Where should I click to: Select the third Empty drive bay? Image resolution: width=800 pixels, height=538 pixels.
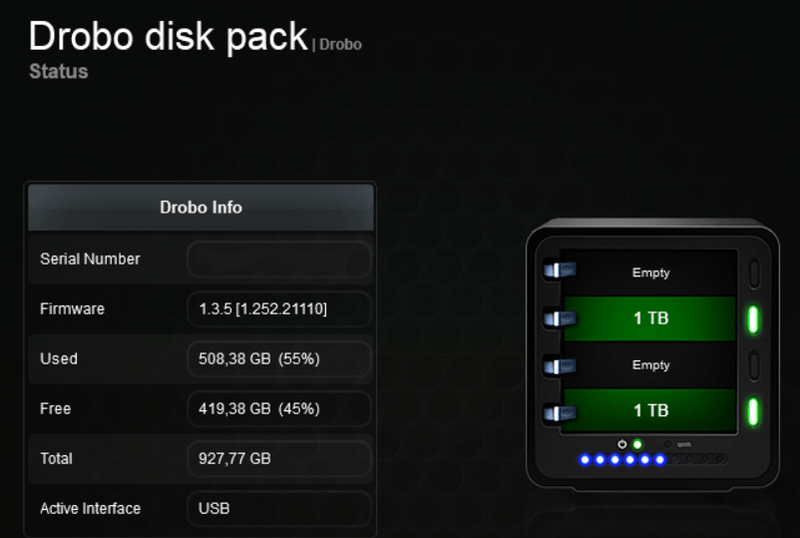pyautogui.click(x=651, y=365)
